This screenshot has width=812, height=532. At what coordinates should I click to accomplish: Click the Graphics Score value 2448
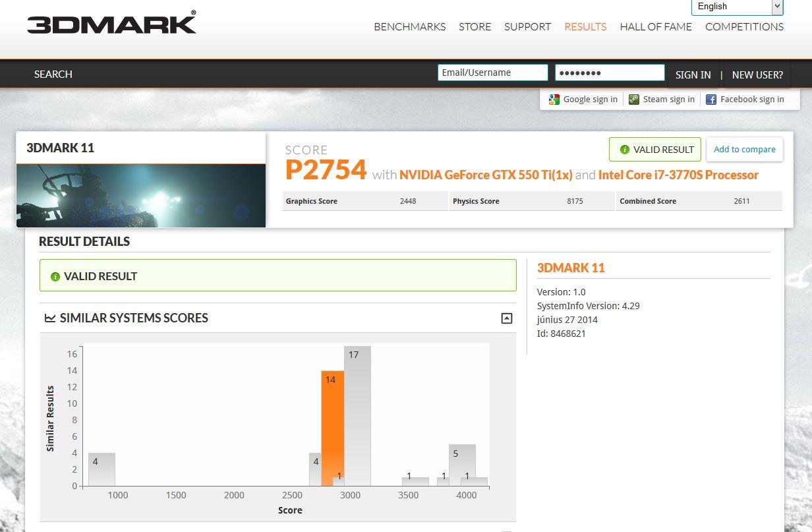408,202
